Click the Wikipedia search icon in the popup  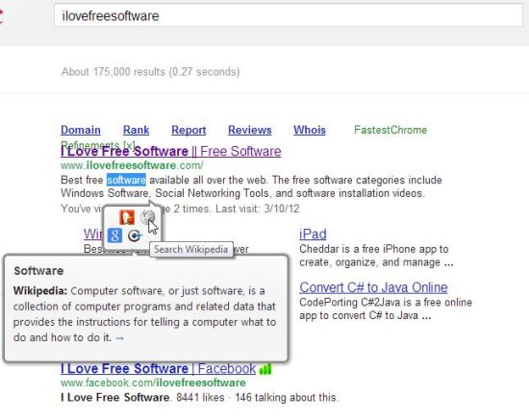click(x=147, y=217)
